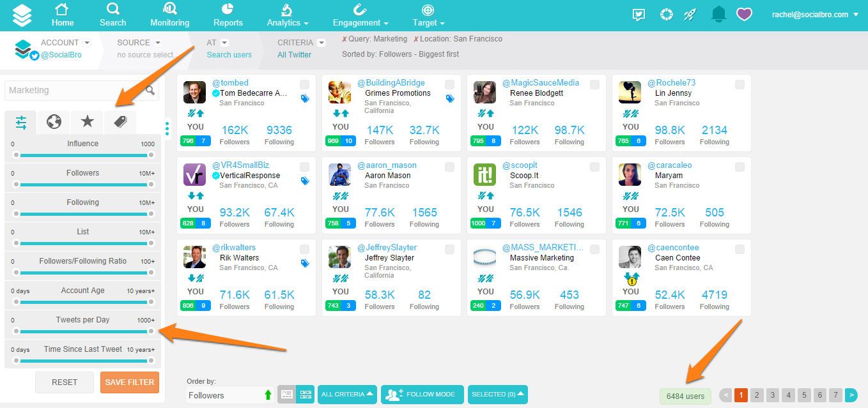The height and width of the screenshot is (408, 868).
Task: Open @aaron_mason's profile avatar
Action: point(339,175)
